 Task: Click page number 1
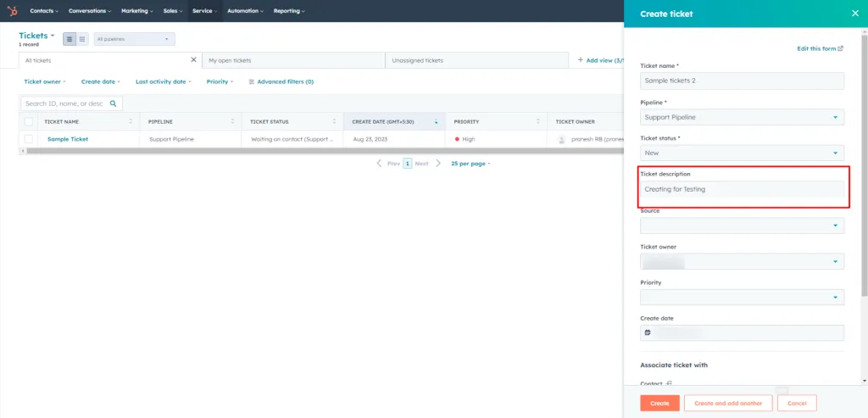[x=408, y=164]
